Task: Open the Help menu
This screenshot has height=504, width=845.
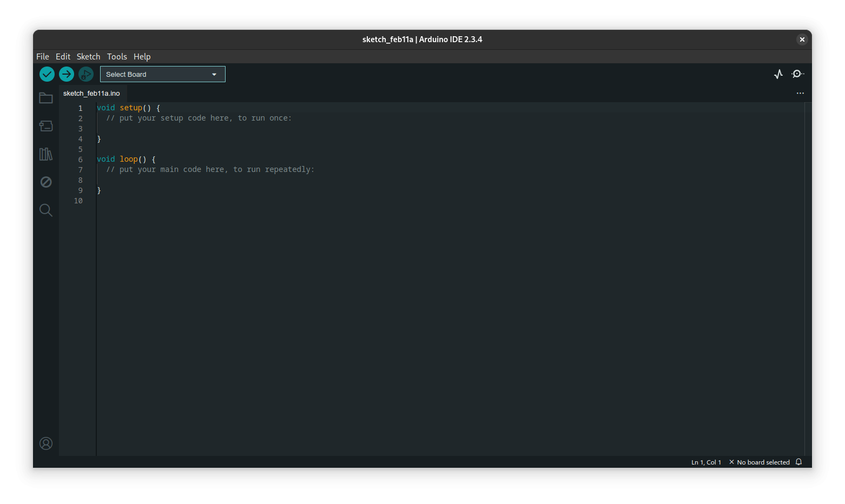Action: [142, 56]
